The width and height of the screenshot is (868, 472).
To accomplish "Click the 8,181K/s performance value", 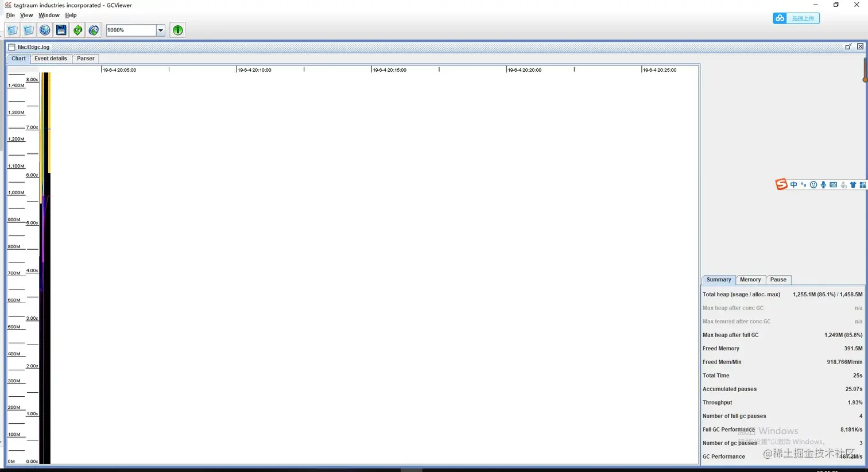I will click(851, 430).
